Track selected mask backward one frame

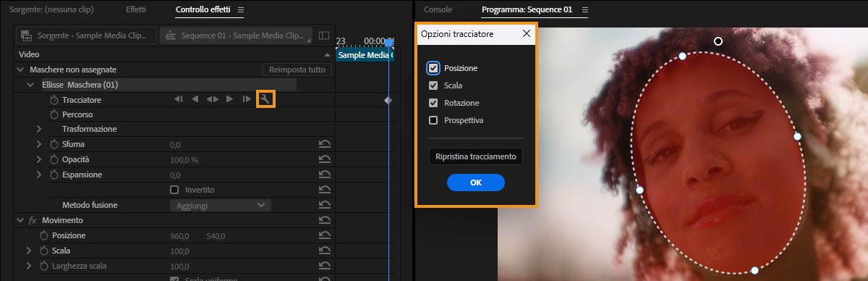(x=178, y=99)
